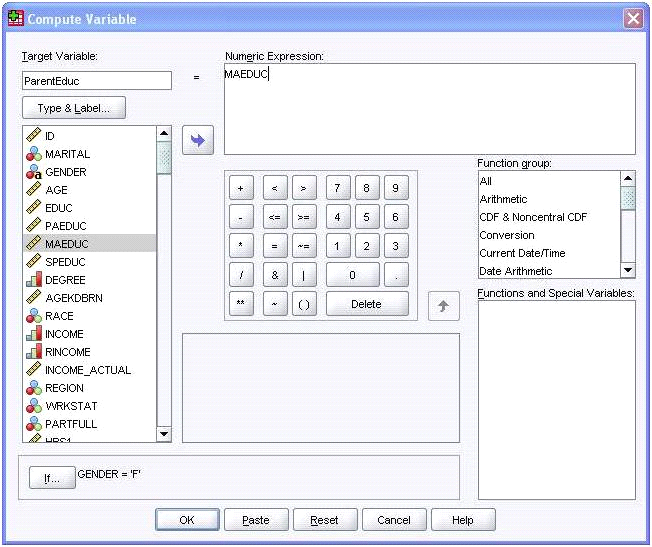Click the plus operator key

click(x=241, y=188)
